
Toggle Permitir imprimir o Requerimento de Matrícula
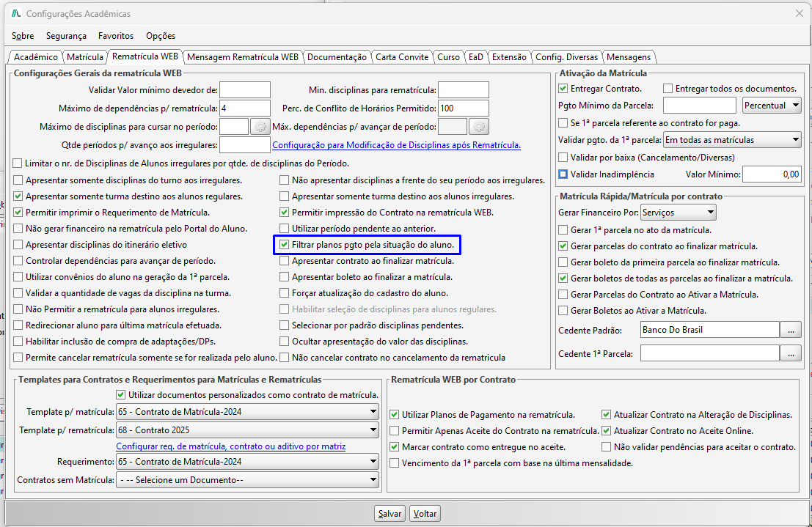click(18, 213)
